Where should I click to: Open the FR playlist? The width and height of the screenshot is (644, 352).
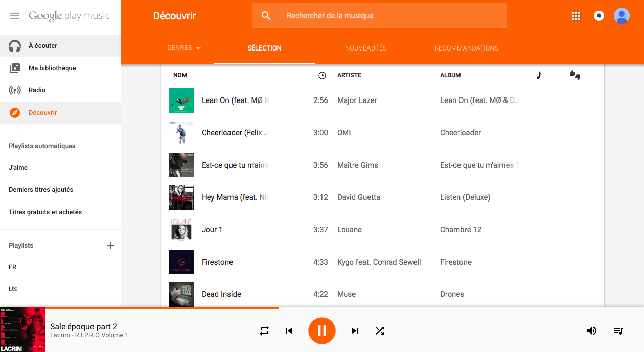click(60, 267)
